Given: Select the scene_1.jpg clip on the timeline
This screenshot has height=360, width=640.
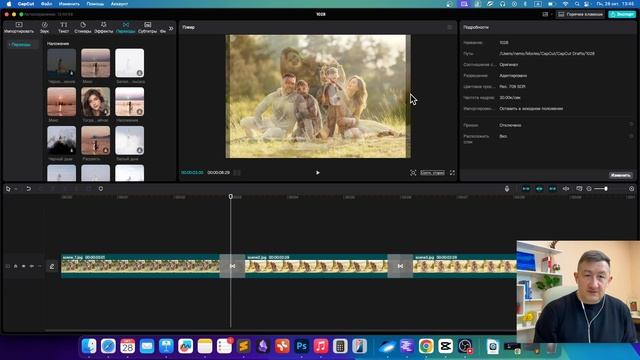Looking at the screenshot, I should 140,266.
